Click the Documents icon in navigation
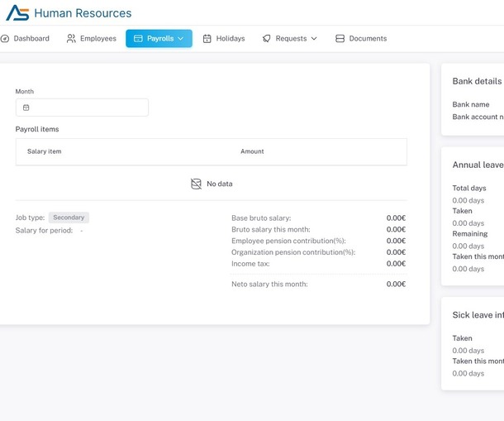The height and width of the screenshot is (421, 504). coord(340,39)
